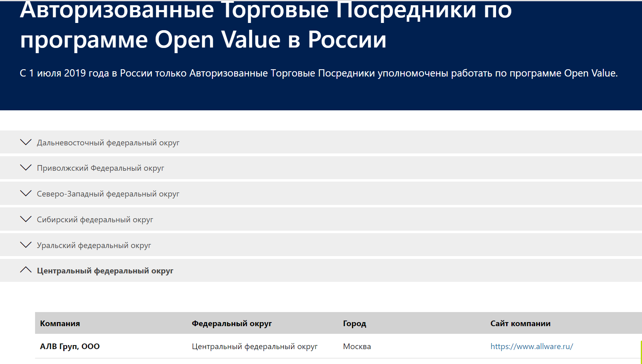The width and height of the screenshot is (642, 364).
Task: Select the Центральный федеральный округ table cell
Action: point(255,346)
